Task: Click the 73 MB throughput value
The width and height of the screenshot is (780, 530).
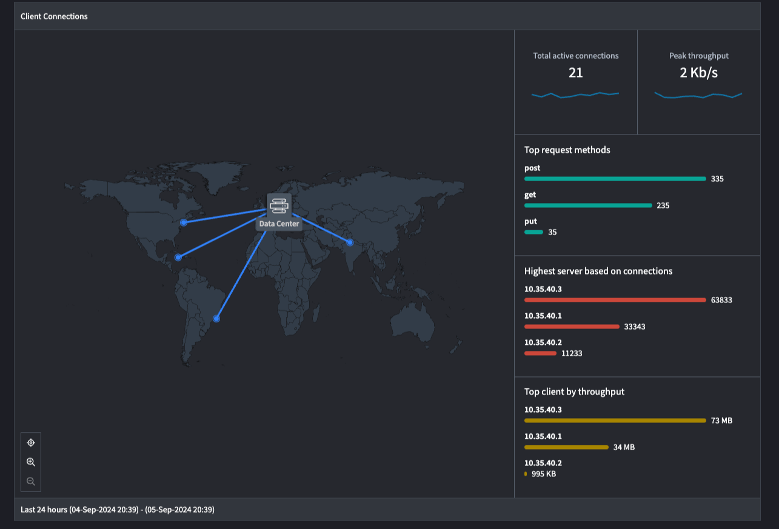Action: [x=721, y=421]
